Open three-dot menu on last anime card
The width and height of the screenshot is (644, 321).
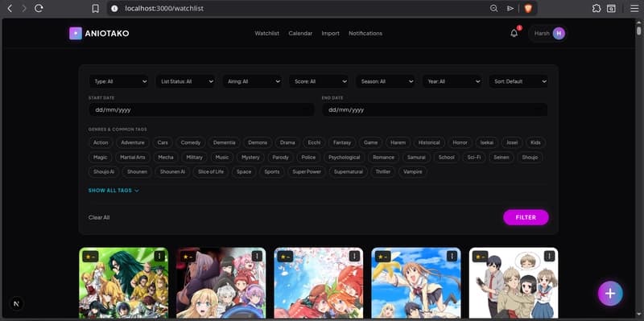point(549,256)
